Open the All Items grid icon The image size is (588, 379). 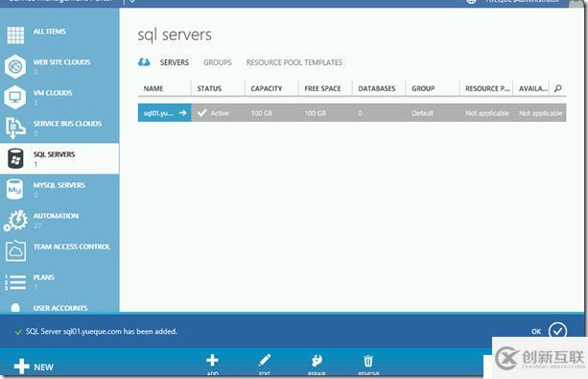click(x=15, y=36)
